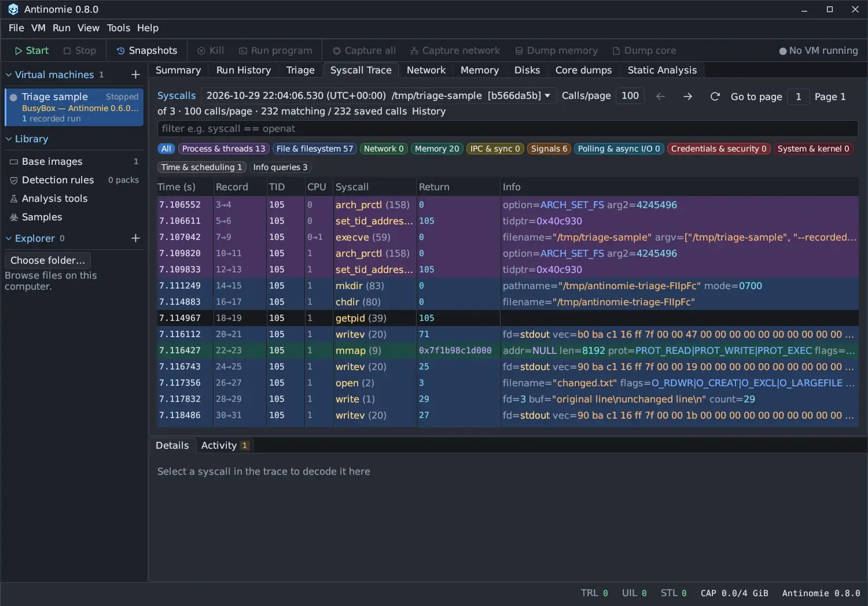Open the Tools menu
This screenshot has height=606, width=868.
click(x=119, y=28)
